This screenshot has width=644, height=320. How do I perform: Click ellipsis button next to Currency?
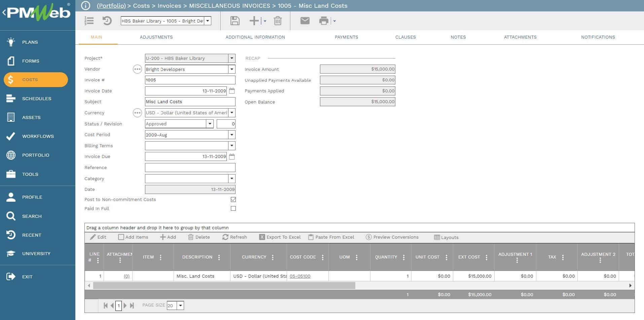coord(137,113)
